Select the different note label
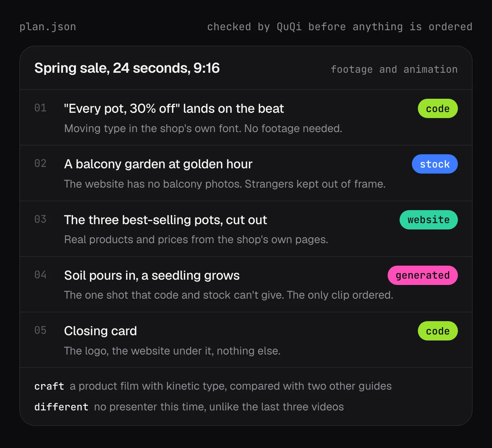The width and height of the screenshot is (492, 448). 61,407
